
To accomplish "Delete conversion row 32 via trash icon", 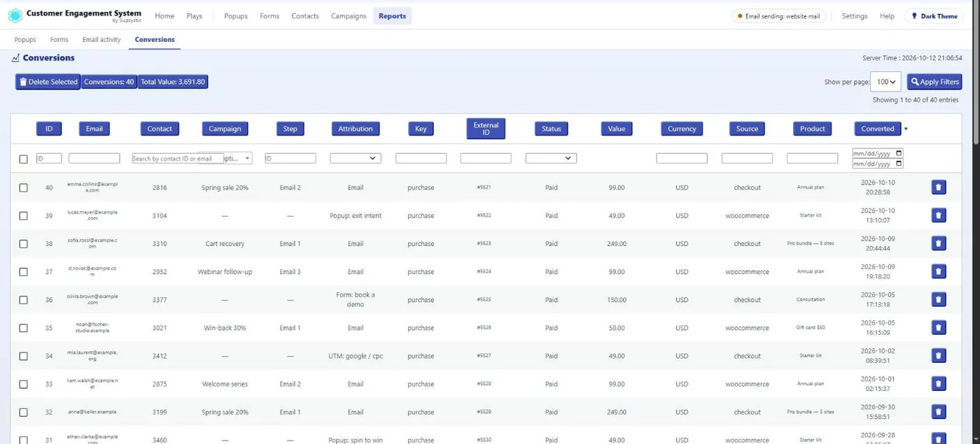I will tap(939, 412).
